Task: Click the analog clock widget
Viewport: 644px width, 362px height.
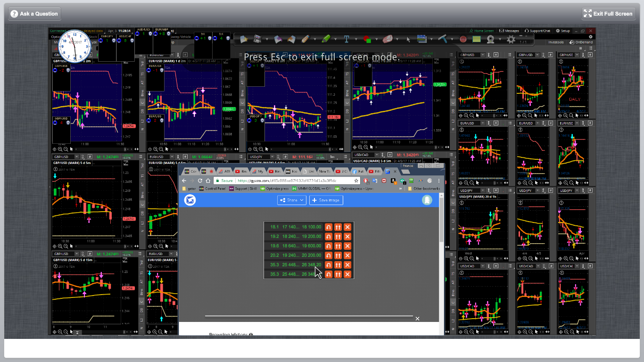Action: pos(76,46)
